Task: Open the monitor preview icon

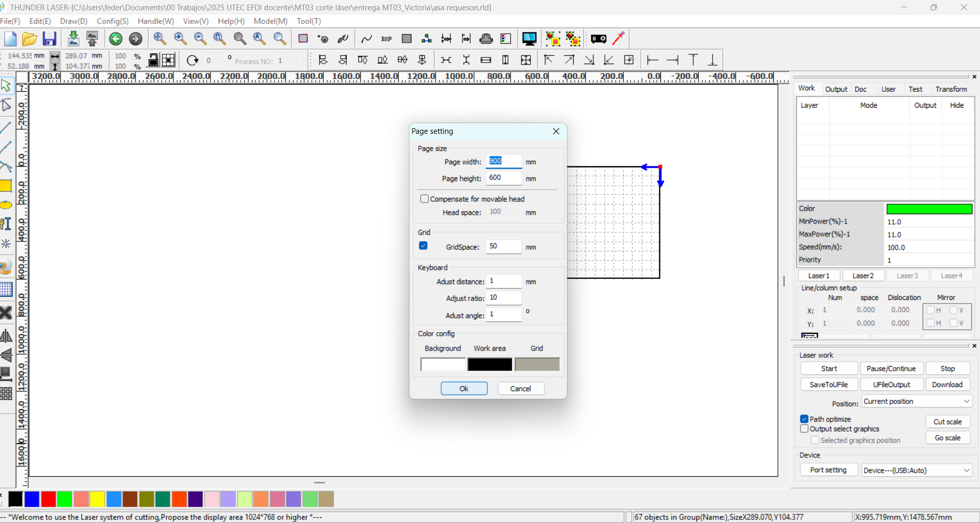Action: coord(529,39)
